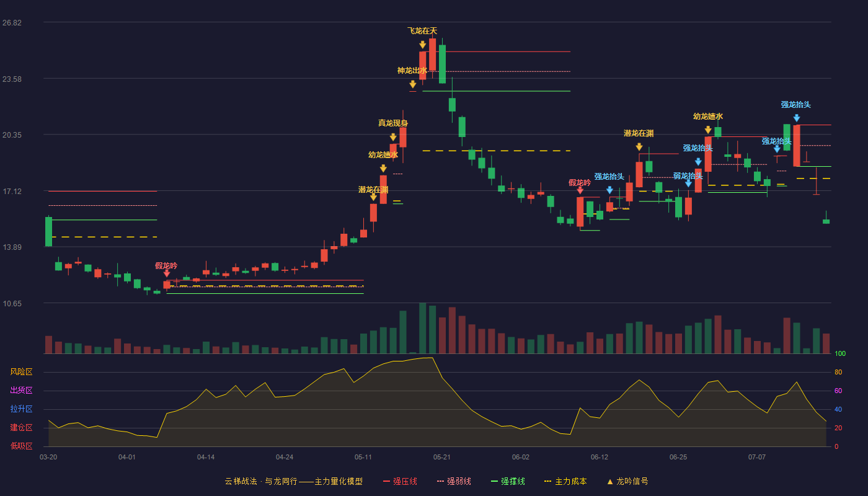
Task: Select the 弱龙抬头 blue signal arrow
Action: pos(688,183)
